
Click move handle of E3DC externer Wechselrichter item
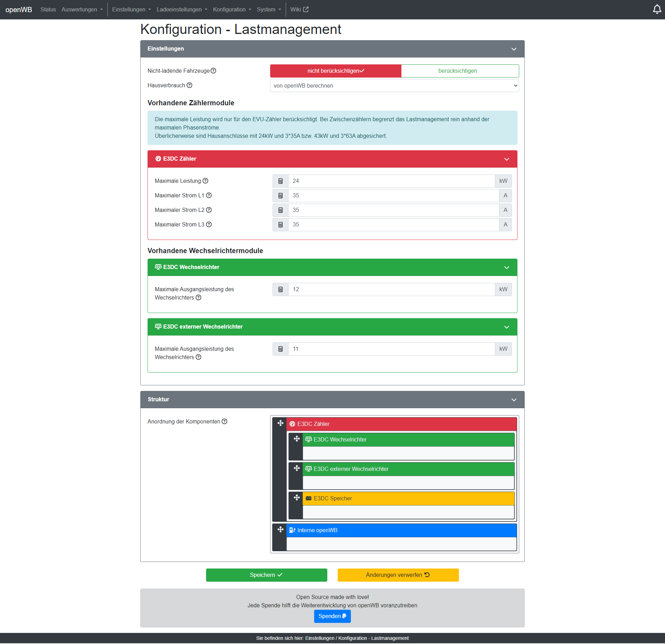[x=297, y=468]
